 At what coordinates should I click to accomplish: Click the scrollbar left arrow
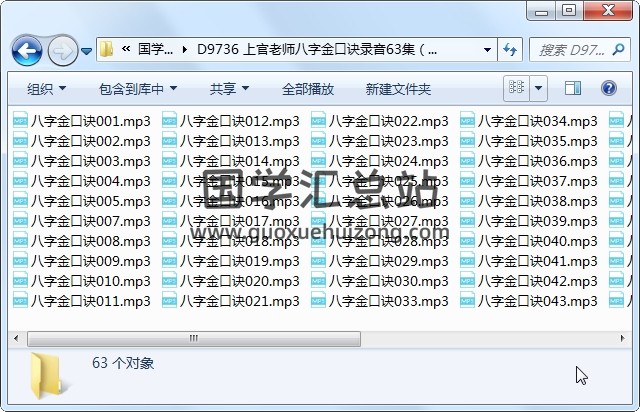click(16, 339)
